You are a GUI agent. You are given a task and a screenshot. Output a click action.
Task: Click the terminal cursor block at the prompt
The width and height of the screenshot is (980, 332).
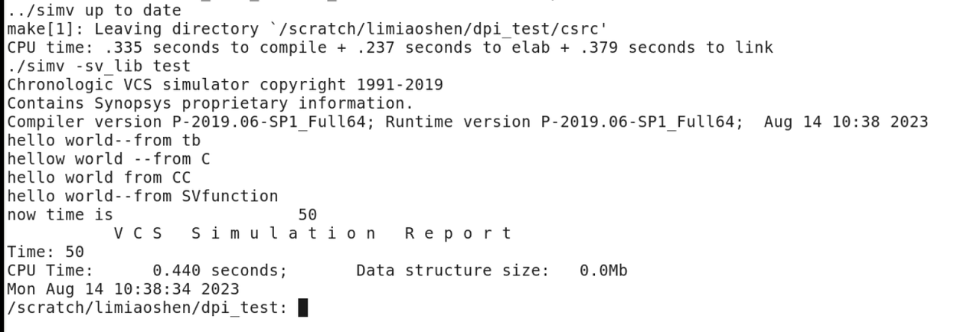click(302, 308)
